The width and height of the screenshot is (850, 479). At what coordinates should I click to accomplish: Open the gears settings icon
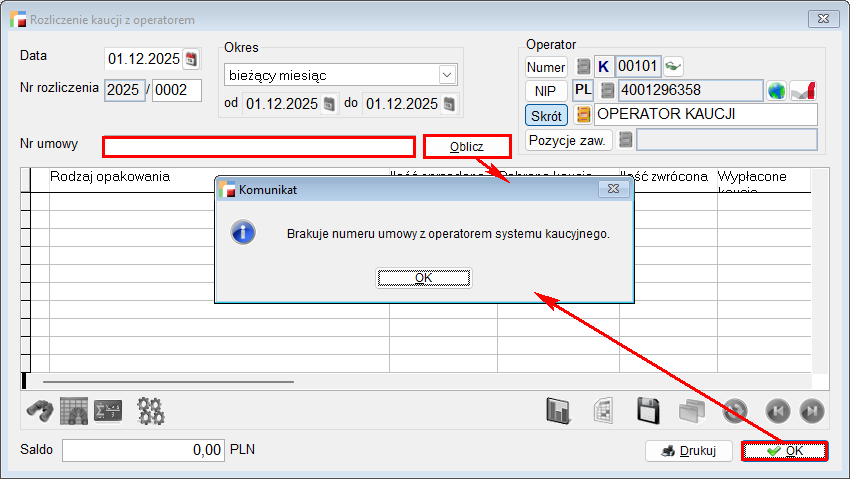click(151, 410)
